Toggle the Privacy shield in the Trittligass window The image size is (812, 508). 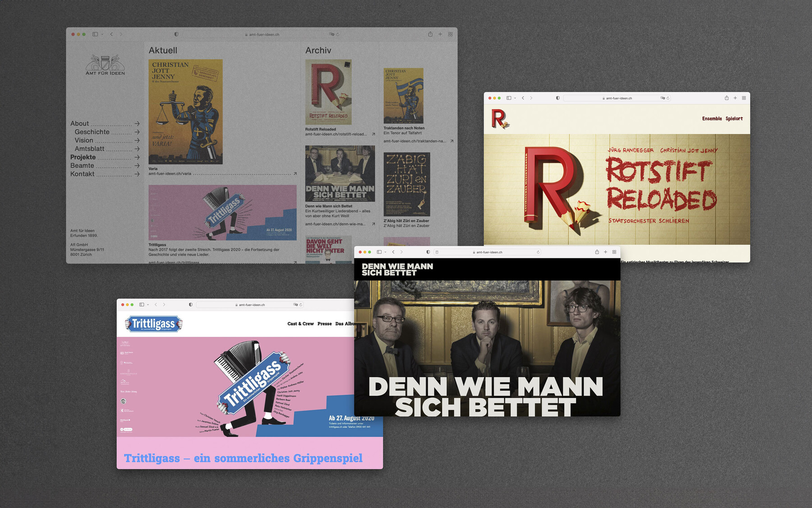[x=190, y=304]
